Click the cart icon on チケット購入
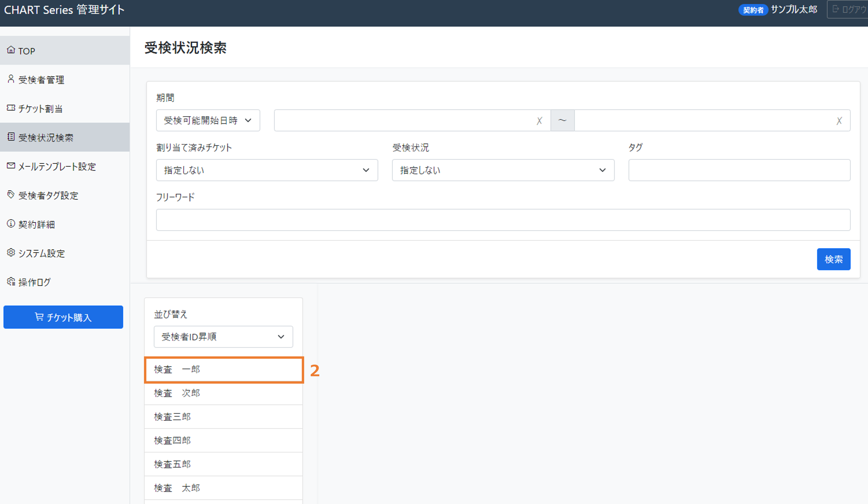Viewport: 868px width, 504px height. pyautogui.click(x=39, y=317)
